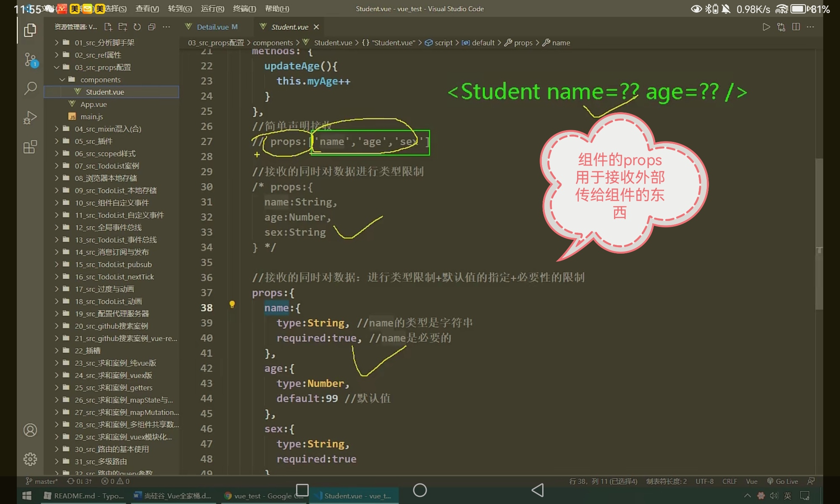Click the lightbulb code action on line 38
The height and width of the screenshot is (504, 840).
click(232, 304)
